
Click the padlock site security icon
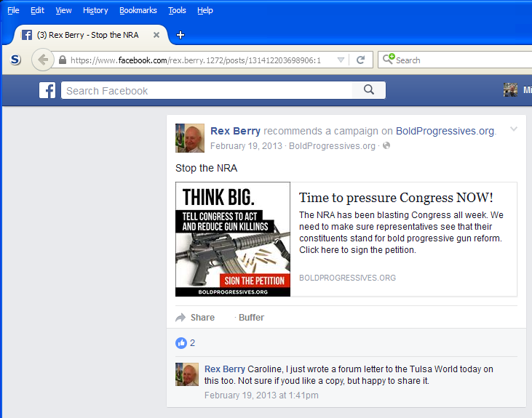[x=63, y=60]
